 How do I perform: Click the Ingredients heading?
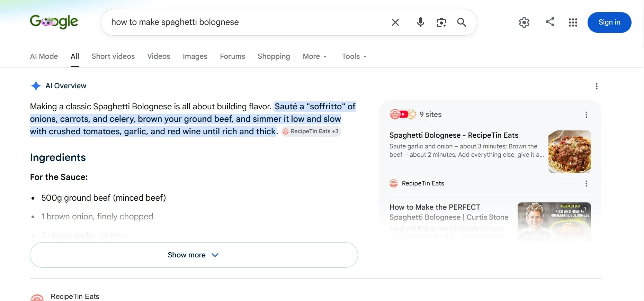pos(58,157)
